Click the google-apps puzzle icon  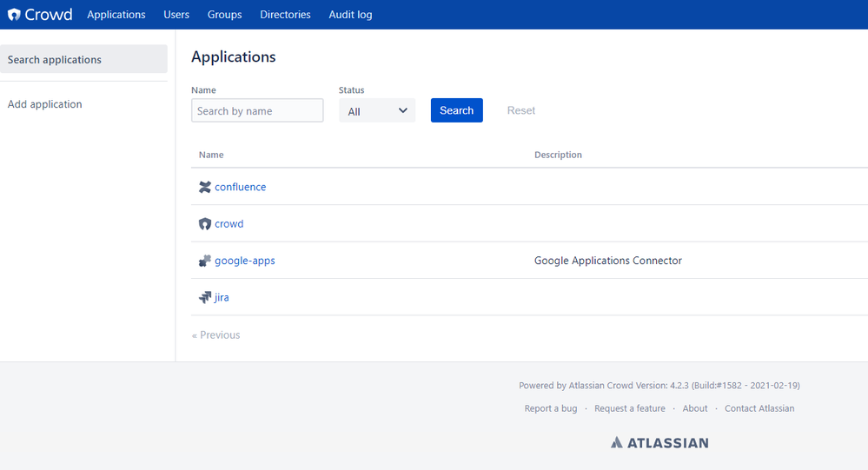click(205, 261)
